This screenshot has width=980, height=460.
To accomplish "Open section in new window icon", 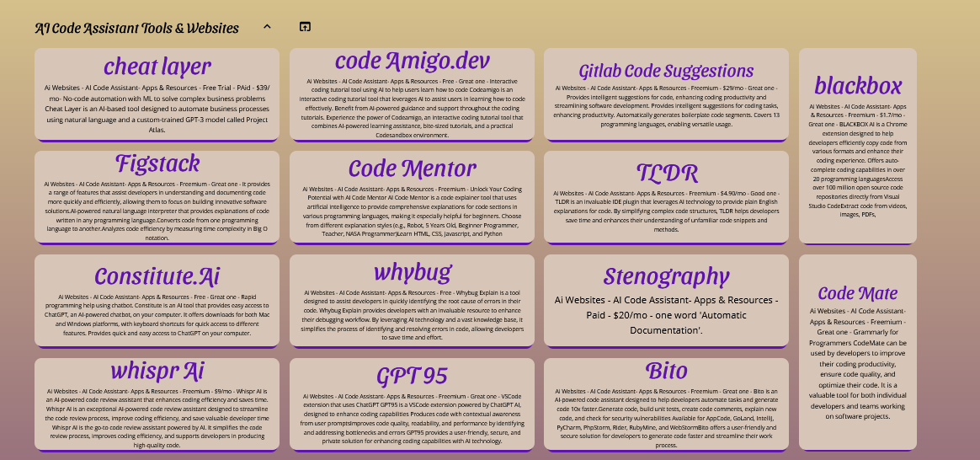I will coord(305,27).
